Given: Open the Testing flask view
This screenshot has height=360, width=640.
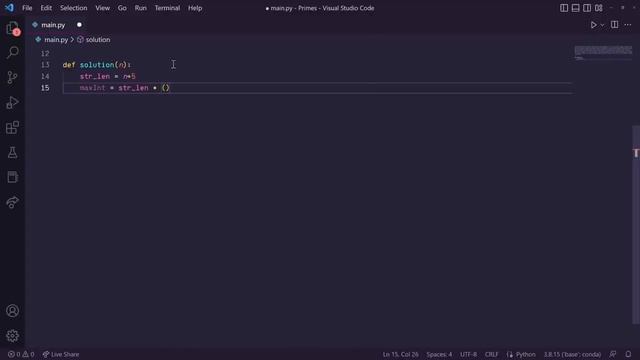Looking at the screenshot, I should pyautogui.click(x=13, y=153).
